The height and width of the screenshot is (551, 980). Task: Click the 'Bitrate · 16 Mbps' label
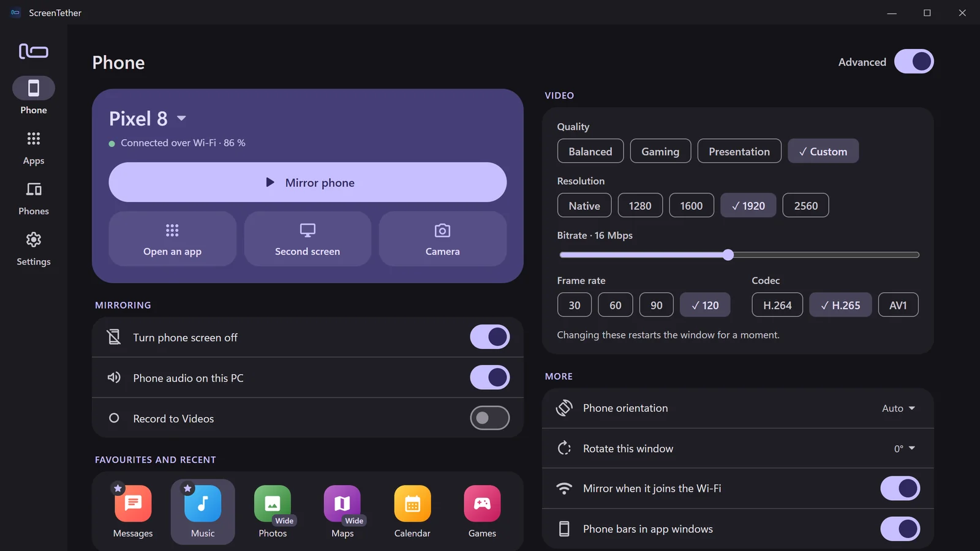click(x=595, y=235)
